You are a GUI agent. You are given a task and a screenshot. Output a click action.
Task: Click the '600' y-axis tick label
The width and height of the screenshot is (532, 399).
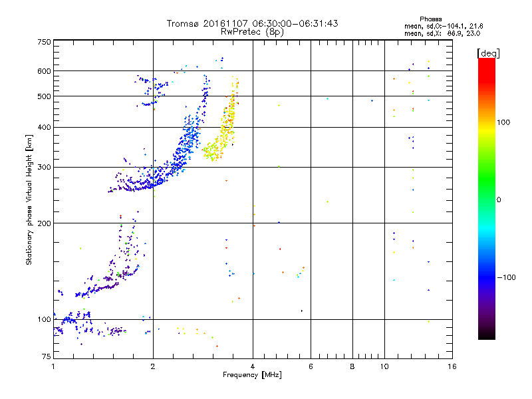[x=44, y=71]
